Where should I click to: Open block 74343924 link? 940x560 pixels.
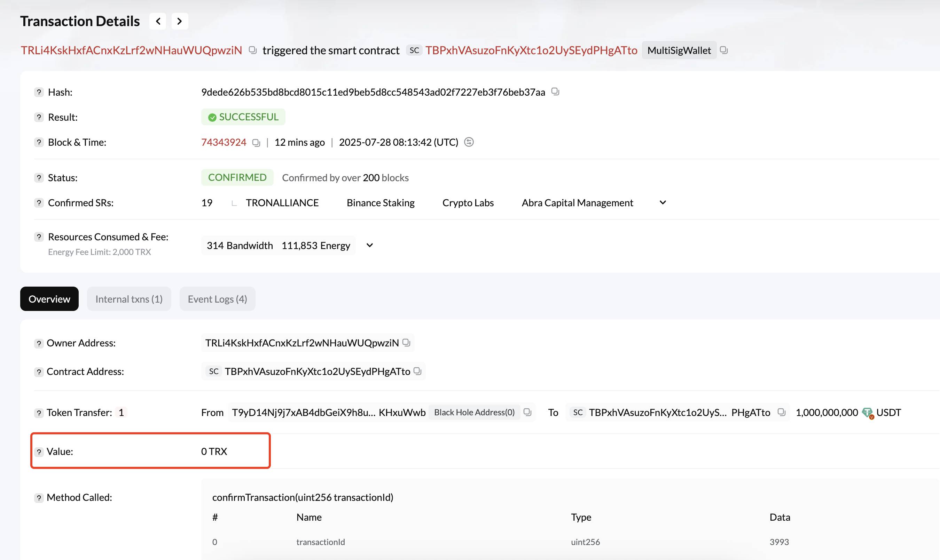tap(224, 142)
